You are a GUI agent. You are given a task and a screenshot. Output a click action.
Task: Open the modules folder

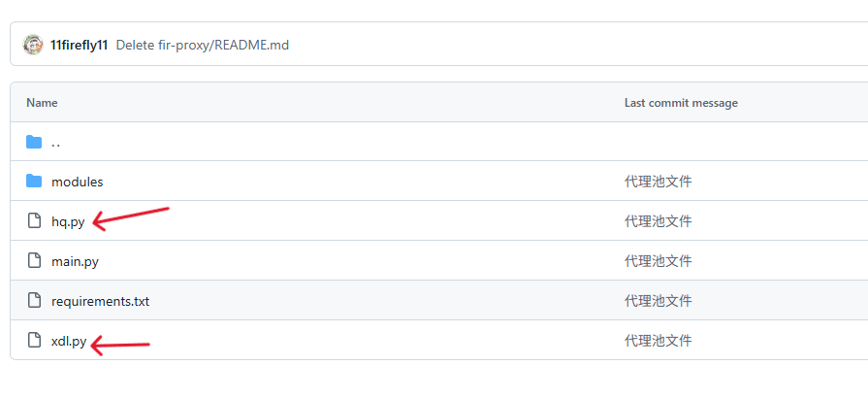pos(77,182)
